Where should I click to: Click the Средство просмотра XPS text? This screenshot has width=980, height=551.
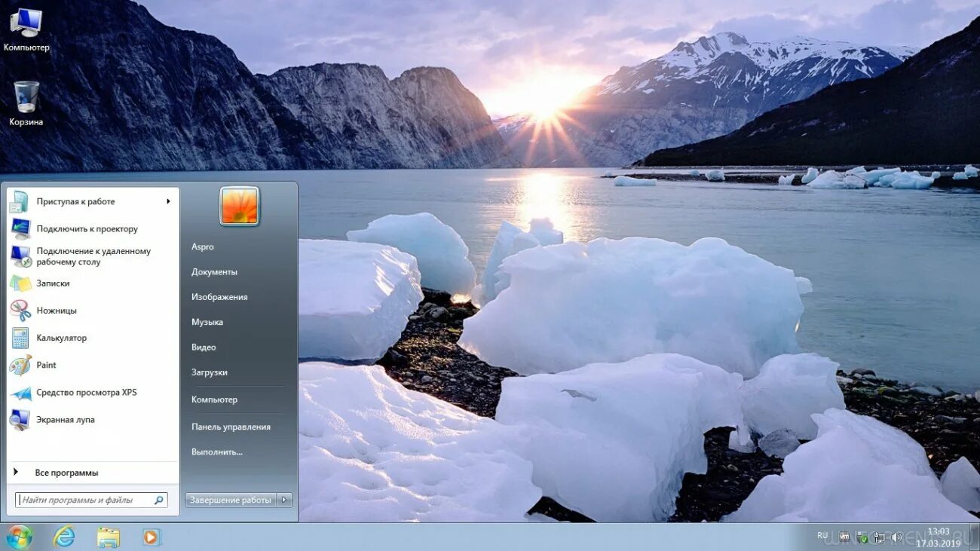[x=87, y=393]
